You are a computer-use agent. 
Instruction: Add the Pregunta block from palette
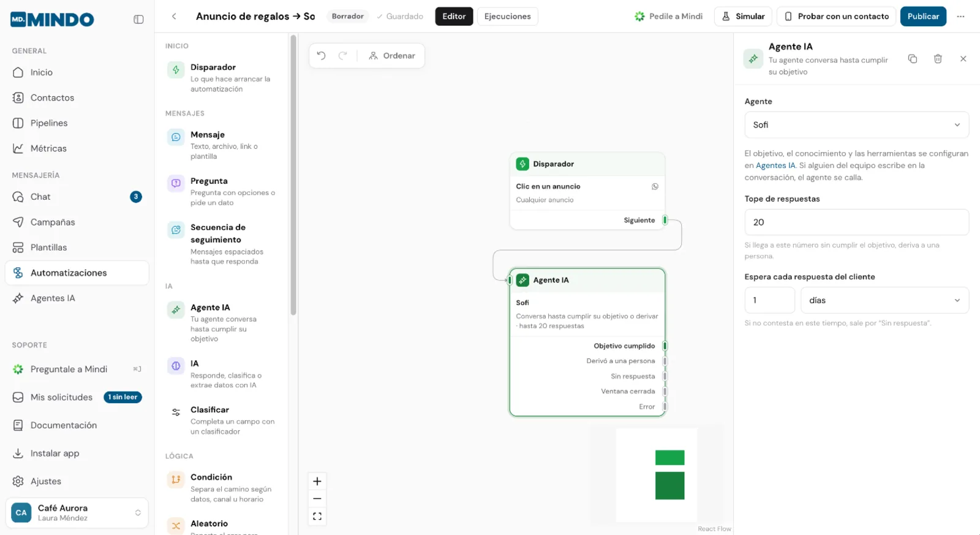point(222,191)
